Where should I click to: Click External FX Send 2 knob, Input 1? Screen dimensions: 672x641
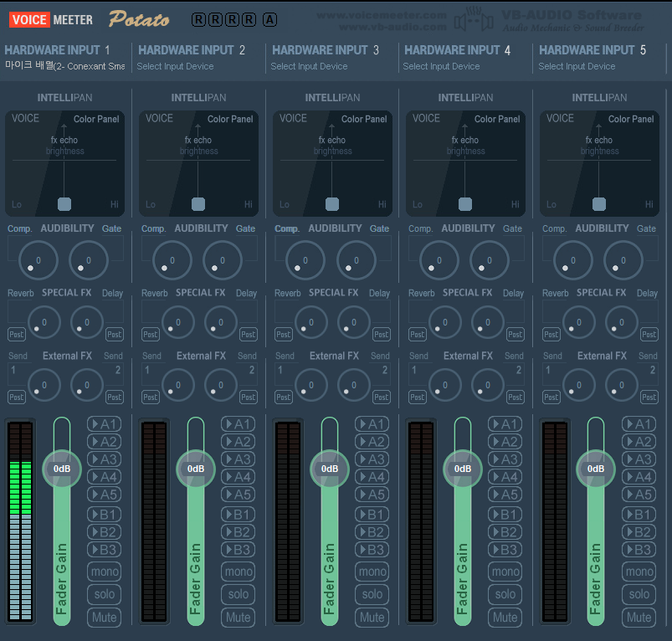coord(87,385)
